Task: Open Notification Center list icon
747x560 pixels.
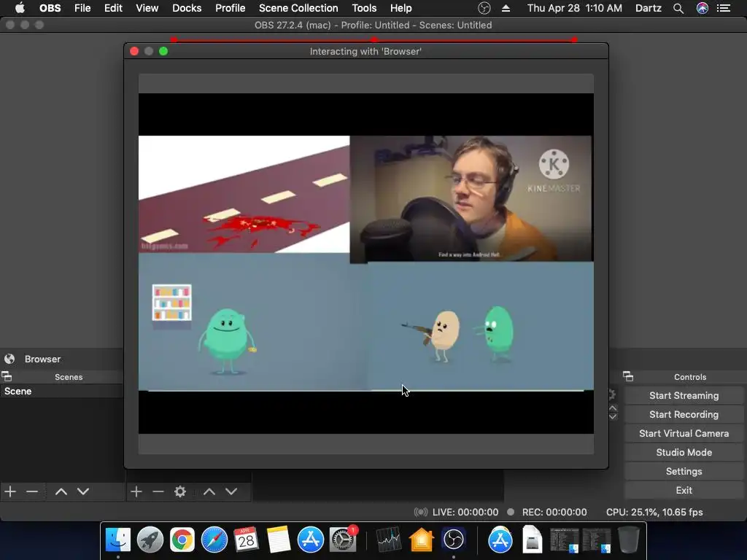Action: [x=724, y=8]
